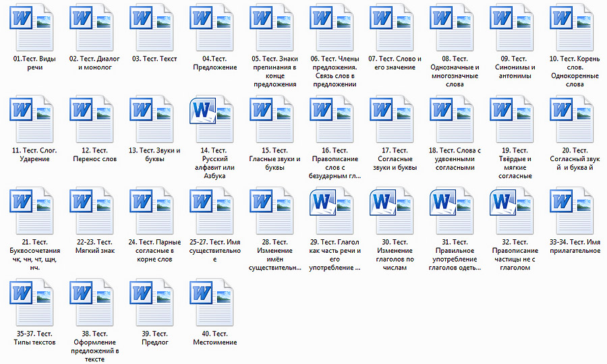Click the '24. Тест. Парные согласные' document icon
The width and height of the screenshot is (607, 364).
coord(152,211)
